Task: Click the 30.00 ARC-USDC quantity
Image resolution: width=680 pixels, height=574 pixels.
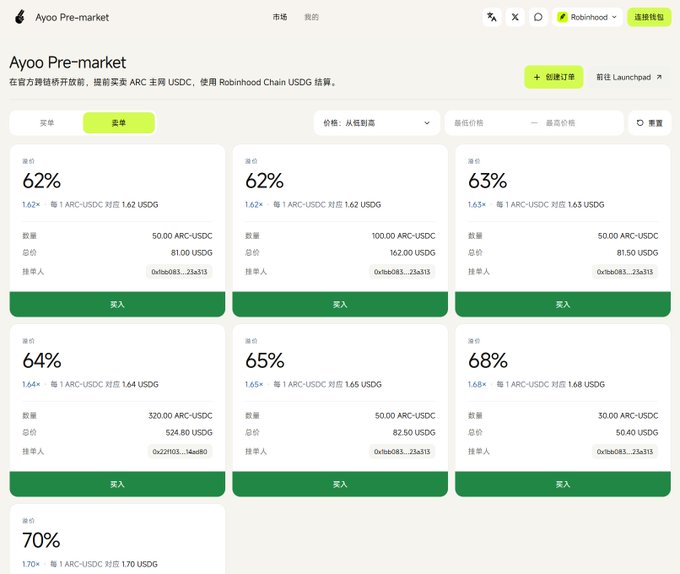Action: click(x=628, y=415)
